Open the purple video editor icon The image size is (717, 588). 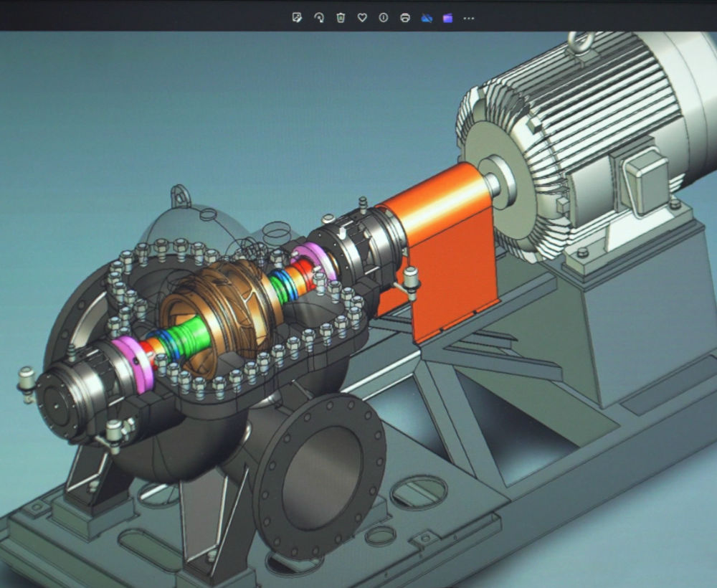click(x=448, y=18)
